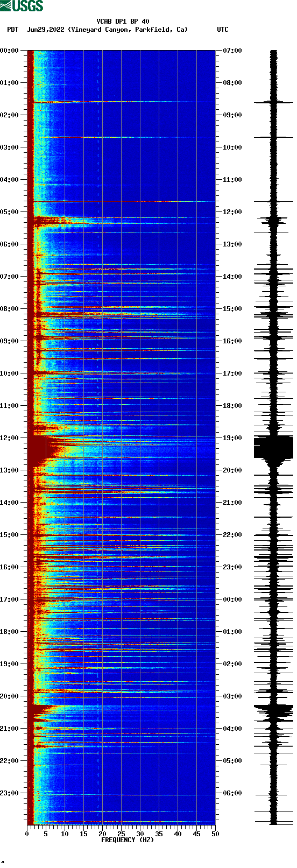The width and height of the screenshot is (297, 868).
Task: Click the 03:00 UTC time label
Action: click(x=232, y=696)
